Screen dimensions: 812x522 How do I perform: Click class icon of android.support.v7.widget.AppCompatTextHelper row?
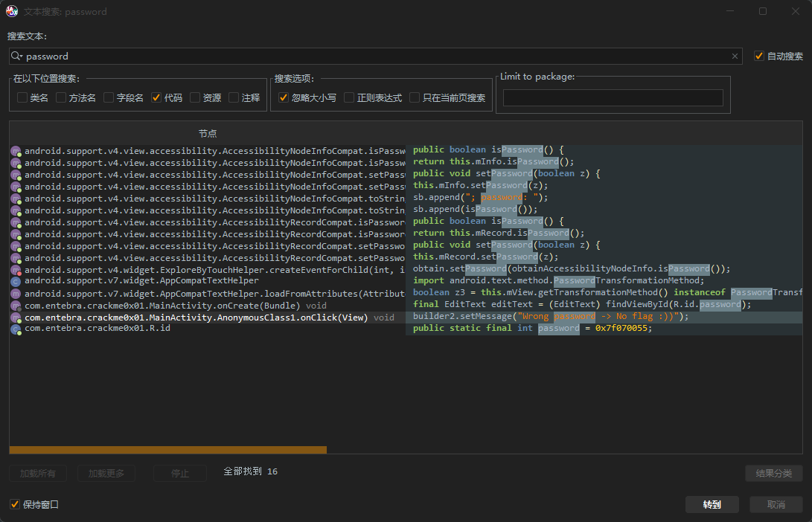[16, 281]
